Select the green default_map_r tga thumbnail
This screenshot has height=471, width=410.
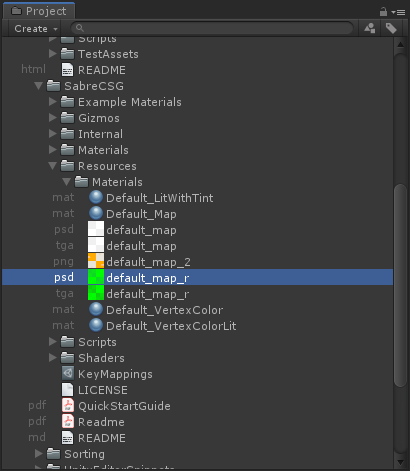pyautogui.click(x=96, y=294)
